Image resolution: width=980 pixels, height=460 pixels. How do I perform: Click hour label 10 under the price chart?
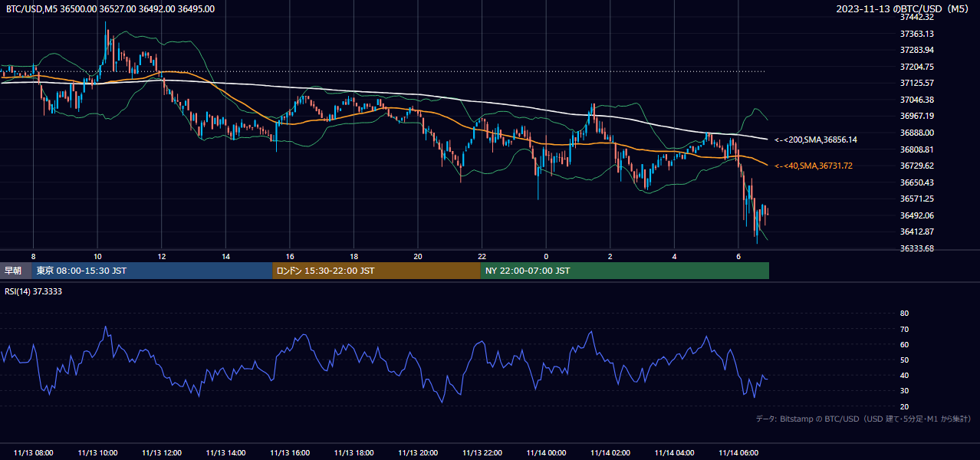[x=97, y=256]
